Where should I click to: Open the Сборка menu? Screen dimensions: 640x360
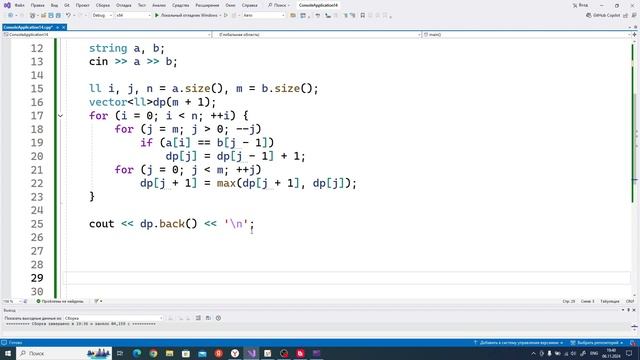pyautogui.click(x=103, y=5)
